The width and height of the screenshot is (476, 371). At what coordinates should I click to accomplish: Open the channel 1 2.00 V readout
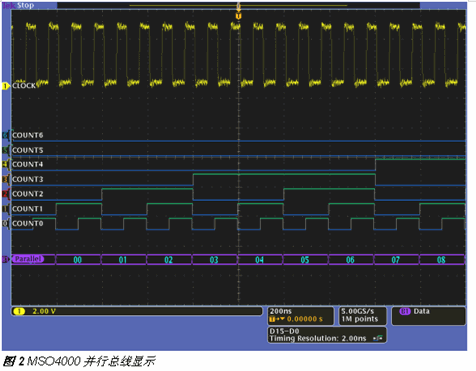[137, 311]
